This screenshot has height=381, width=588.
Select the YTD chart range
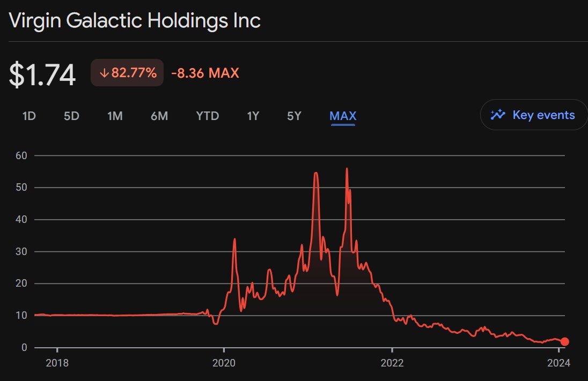pyautogui.click(x=207, y=115)
